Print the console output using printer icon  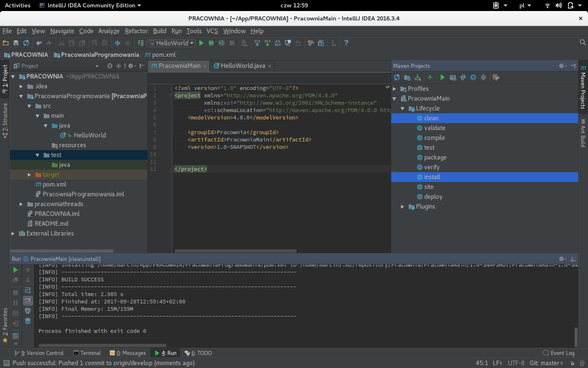(28, 311)
